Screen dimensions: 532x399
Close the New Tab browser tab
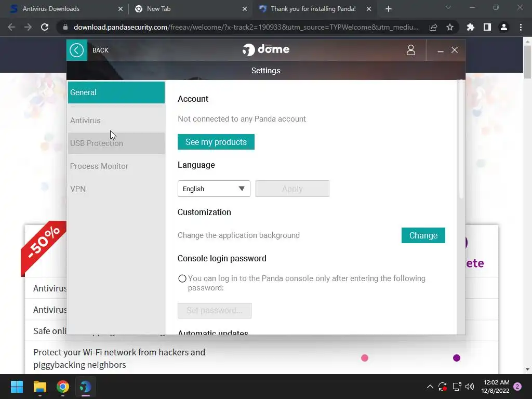(245, 9)
